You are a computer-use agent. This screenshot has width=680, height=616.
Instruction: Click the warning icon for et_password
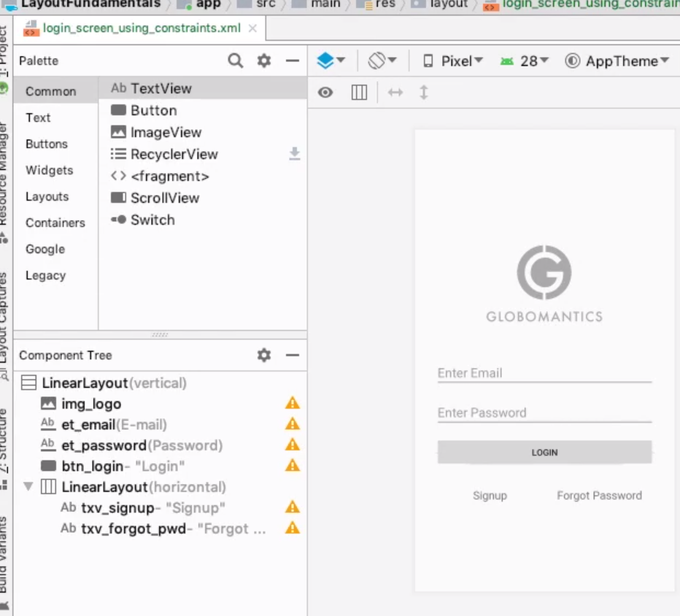(x=293, y=444)
